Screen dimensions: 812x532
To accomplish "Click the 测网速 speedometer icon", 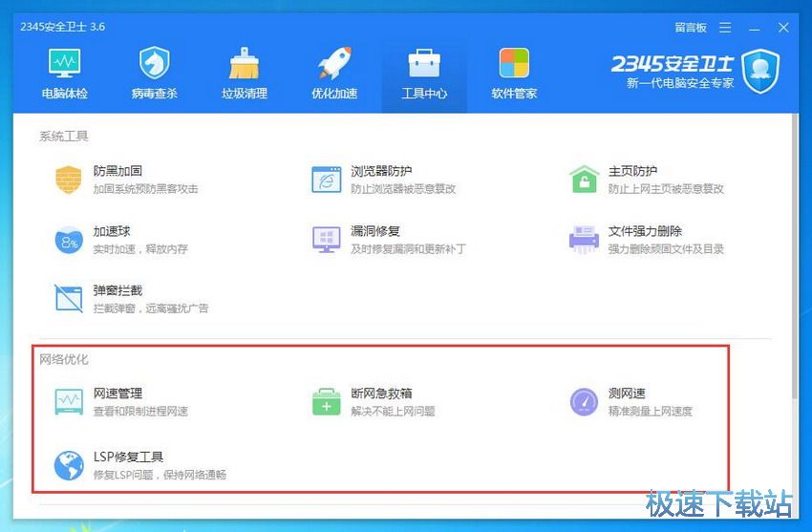I will pos(584,402).
